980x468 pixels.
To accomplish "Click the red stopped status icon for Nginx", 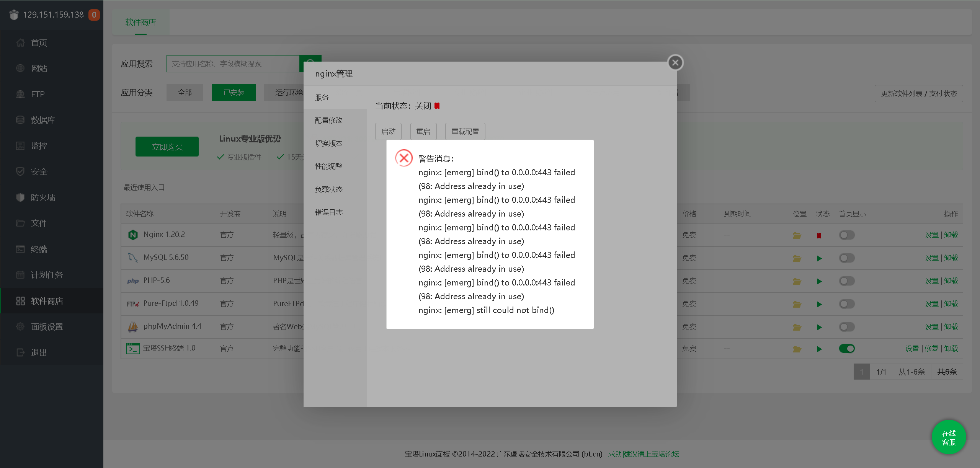I will [x=819, y=235].
